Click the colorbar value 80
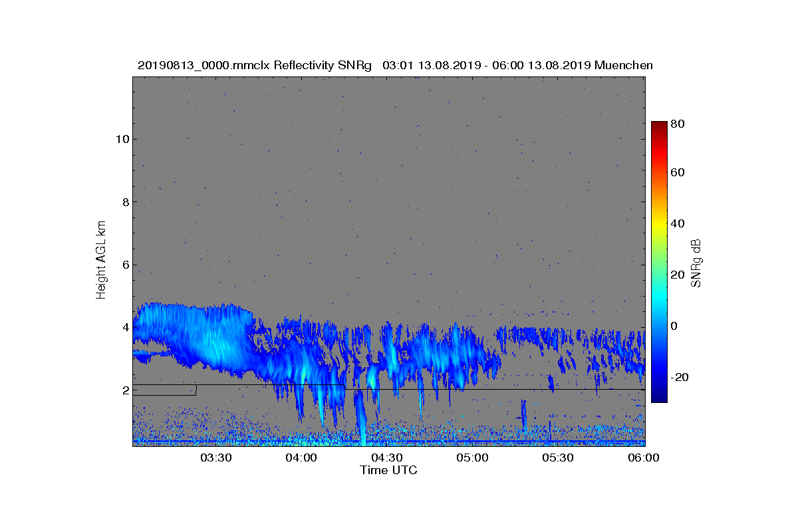This screenshot has height=532, width=798. (678, 123)
